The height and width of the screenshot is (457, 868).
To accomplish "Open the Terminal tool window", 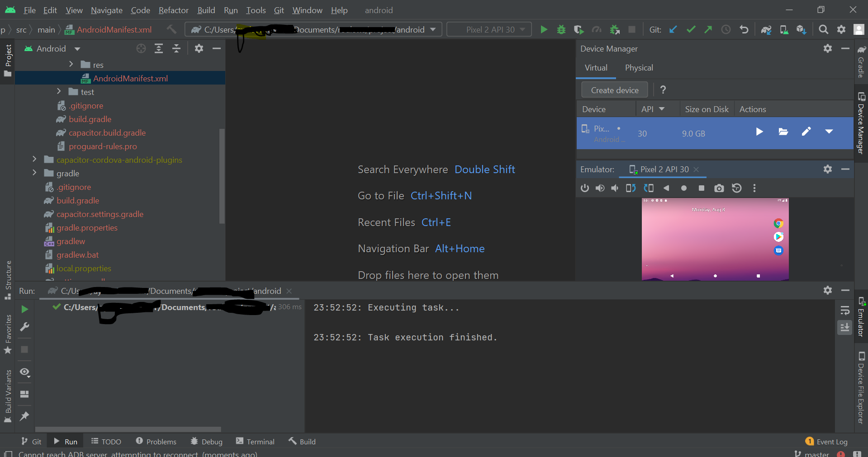I will [255, 442].
